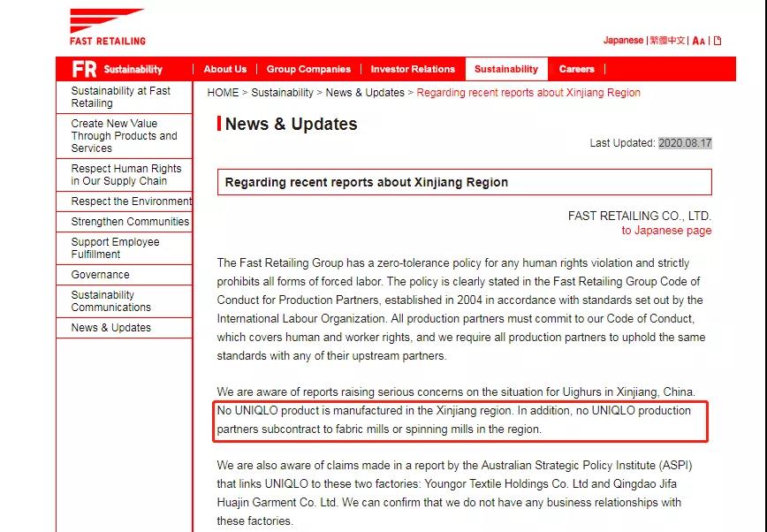Click the 'No UNIQLO product is manufactured' sentence

click(366, 410)
